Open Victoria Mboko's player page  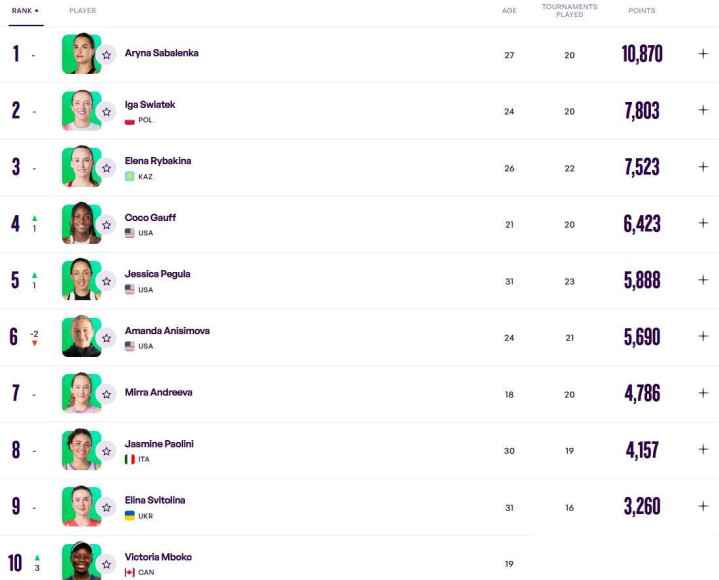point(158,557)
